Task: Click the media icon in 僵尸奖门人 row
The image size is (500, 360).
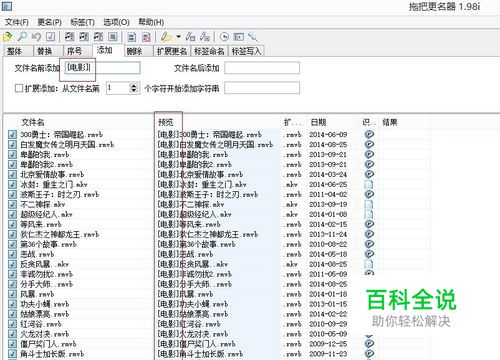Action: [369, 344]
